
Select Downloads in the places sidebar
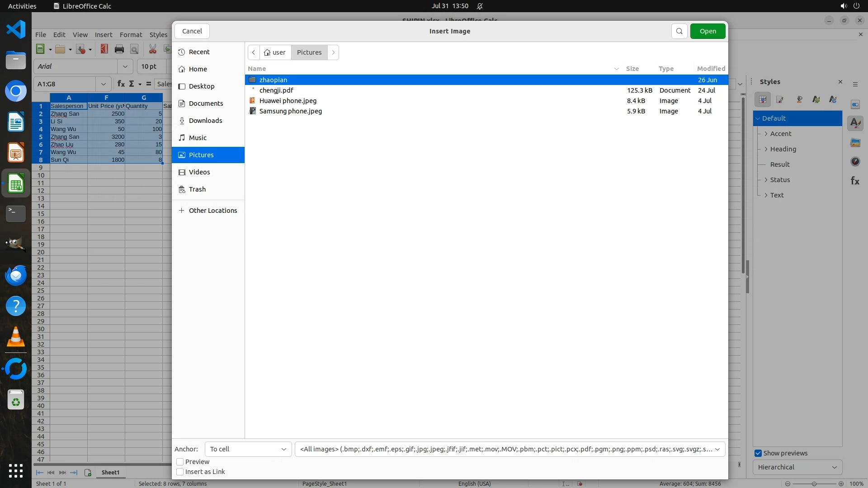tap(205, 121)
